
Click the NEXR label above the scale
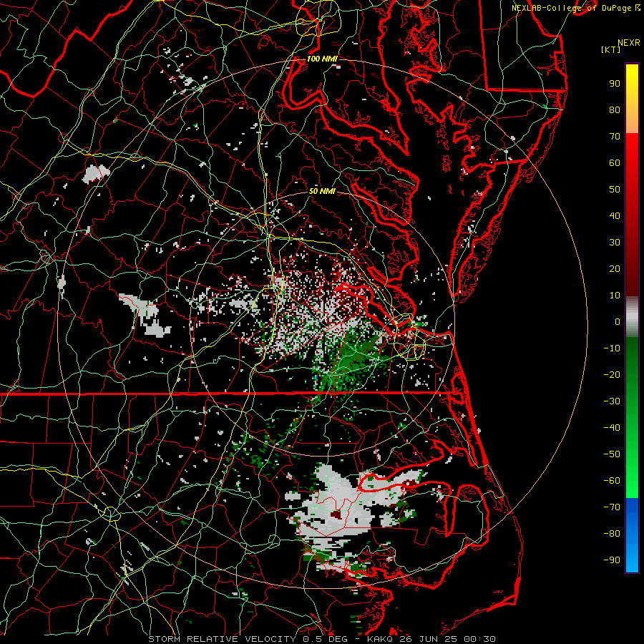pos(629,43)
